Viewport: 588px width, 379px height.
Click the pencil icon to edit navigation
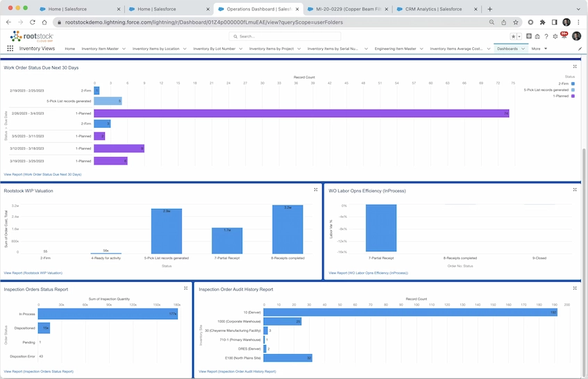coord(580,49)
